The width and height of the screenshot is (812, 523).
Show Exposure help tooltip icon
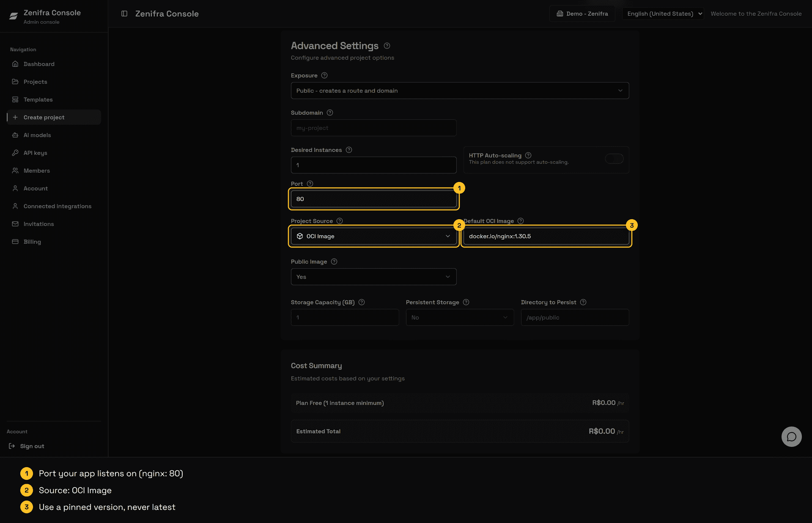coord(324,75)
